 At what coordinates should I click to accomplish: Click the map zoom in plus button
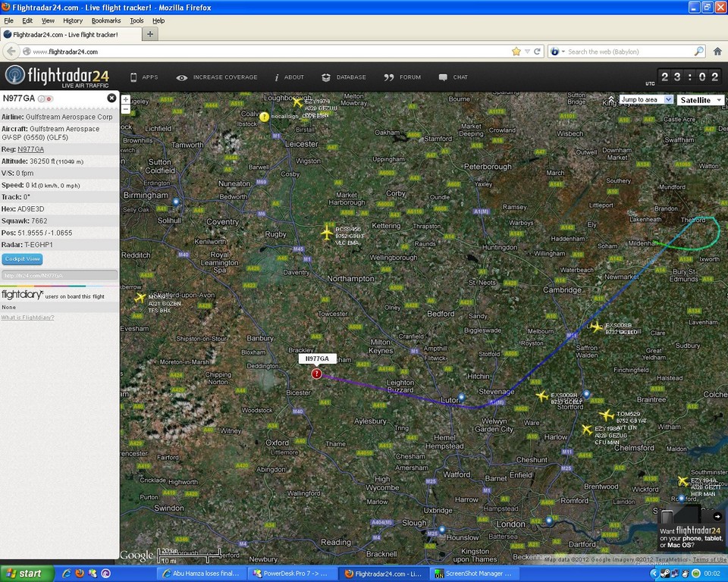pyautogui.click(x=126, y=99)
